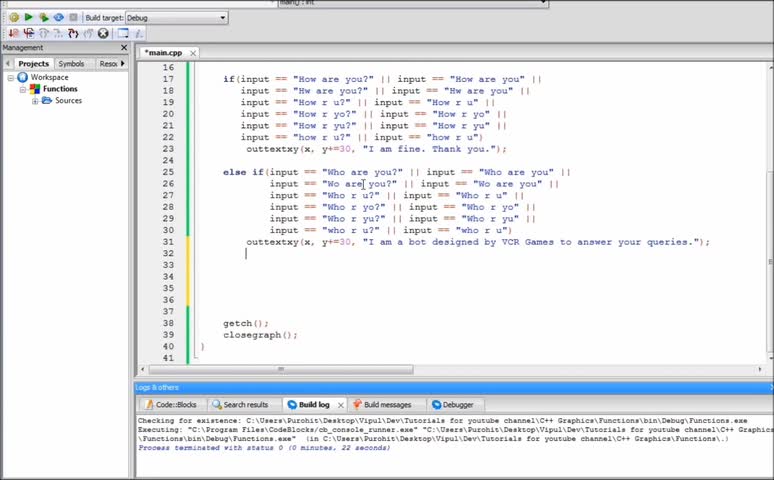The image size is (774, 480).
Task: Click the "Checking for existence" log line
Action: [443, 421]
